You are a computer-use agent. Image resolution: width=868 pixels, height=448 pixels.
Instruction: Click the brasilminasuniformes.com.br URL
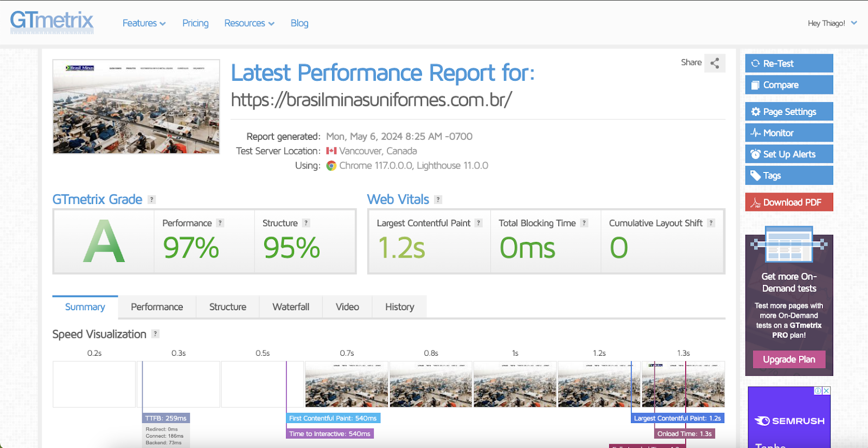coord(372,100)
